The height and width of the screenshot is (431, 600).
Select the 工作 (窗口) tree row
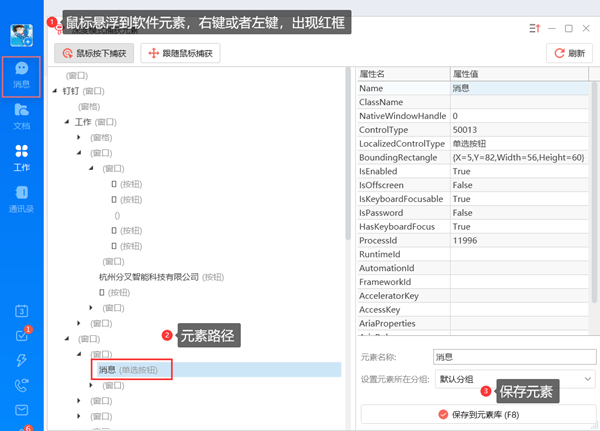96,122
